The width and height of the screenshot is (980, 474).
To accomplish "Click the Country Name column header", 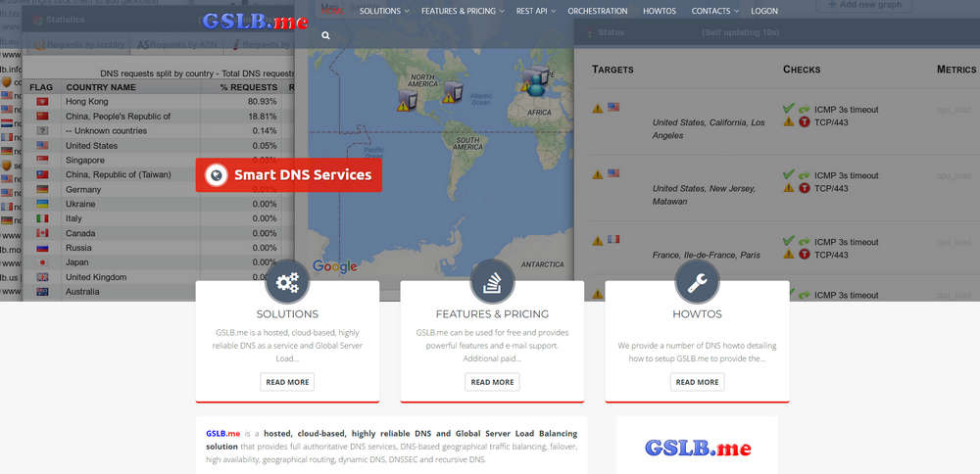I will tap(101, 87).
